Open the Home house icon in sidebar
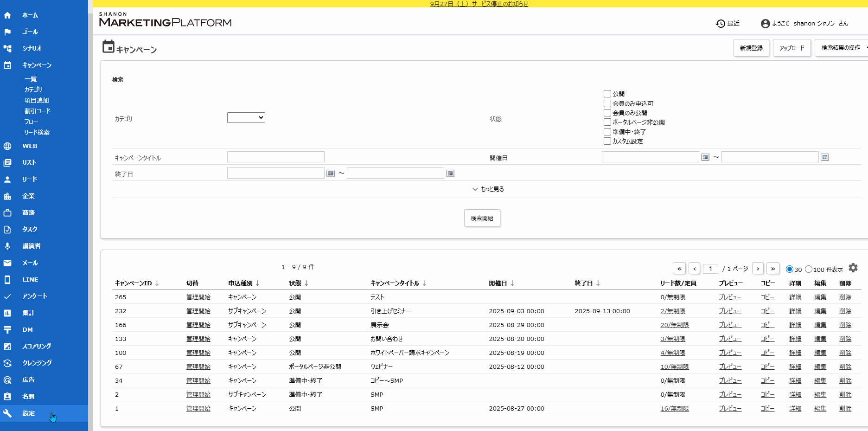 7,15
